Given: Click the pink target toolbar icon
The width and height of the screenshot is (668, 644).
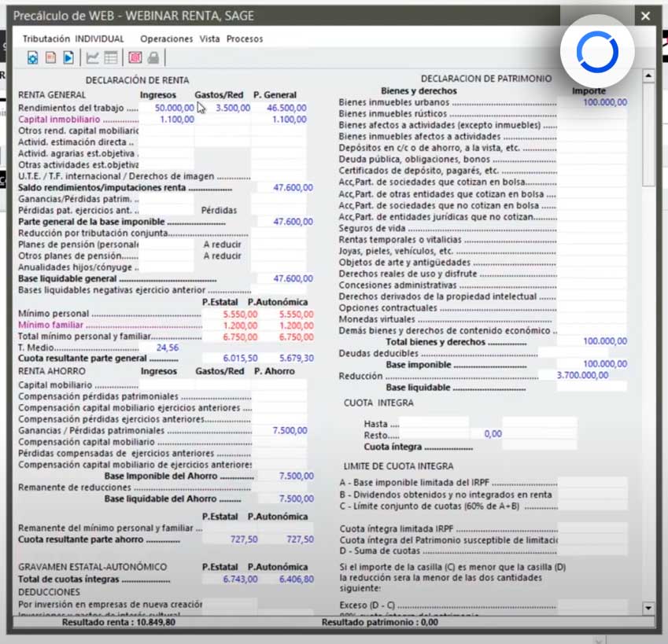Looking at the screenshot, I should pos(135,57).
